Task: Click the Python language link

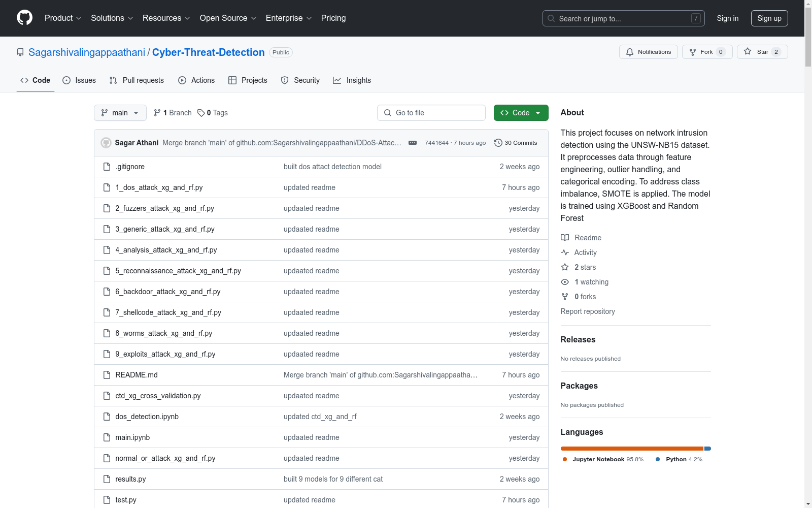Action: (x=680, y=459)
